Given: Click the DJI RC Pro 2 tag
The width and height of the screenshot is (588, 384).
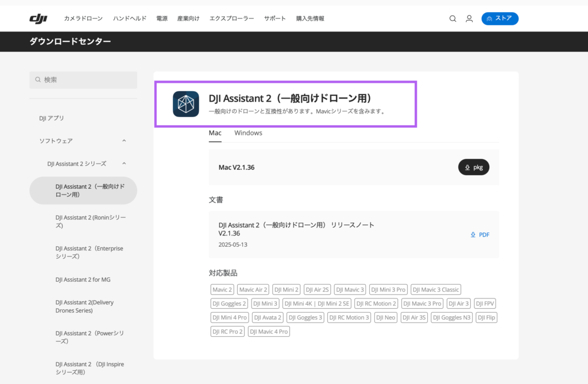Looking at the screenshot, I should click(227, 332).
